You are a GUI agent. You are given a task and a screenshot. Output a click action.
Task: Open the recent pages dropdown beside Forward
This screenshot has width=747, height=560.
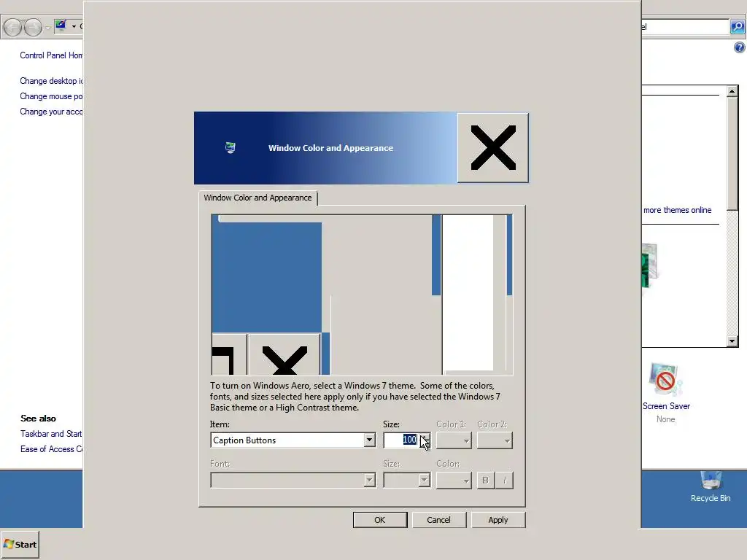[47, 28]
